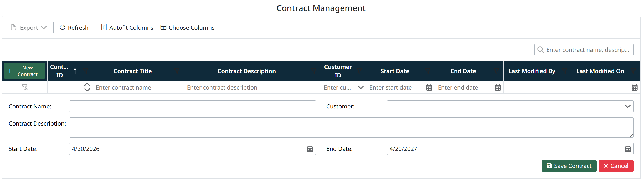The image size is (644, 179).
Task: Click the Refresh toolbar icon
Action: (62, 28)
